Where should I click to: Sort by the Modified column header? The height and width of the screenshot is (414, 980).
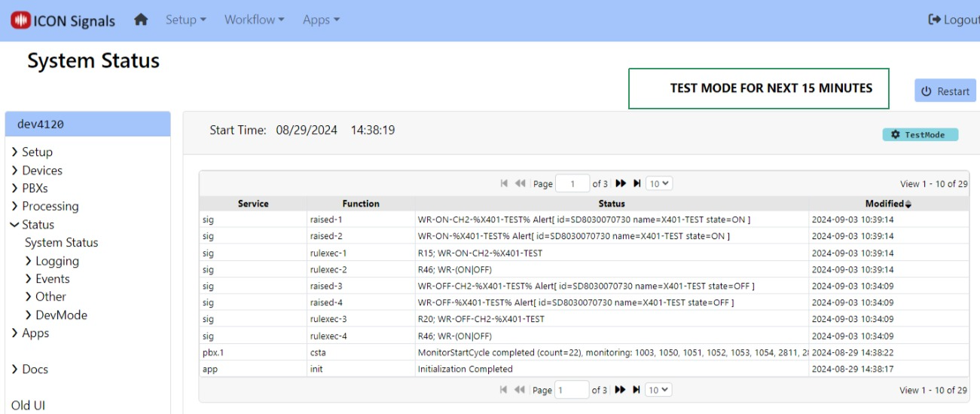(x=889, y=204)
